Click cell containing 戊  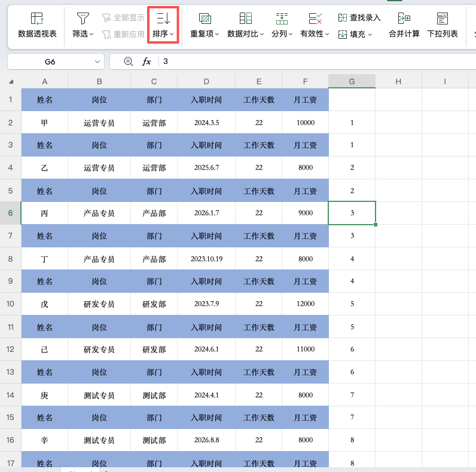point(45,304)
